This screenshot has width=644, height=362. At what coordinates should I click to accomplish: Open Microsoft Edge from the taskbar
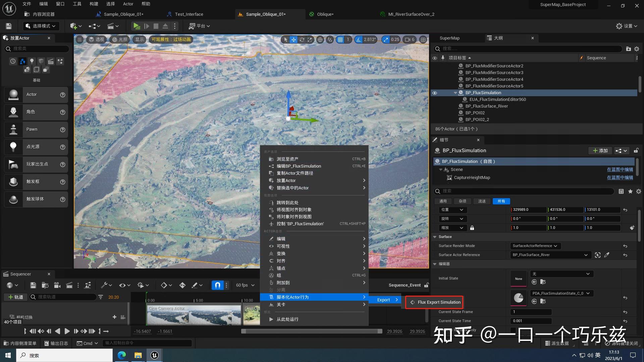pyautogui.click(x=121, y=355)
